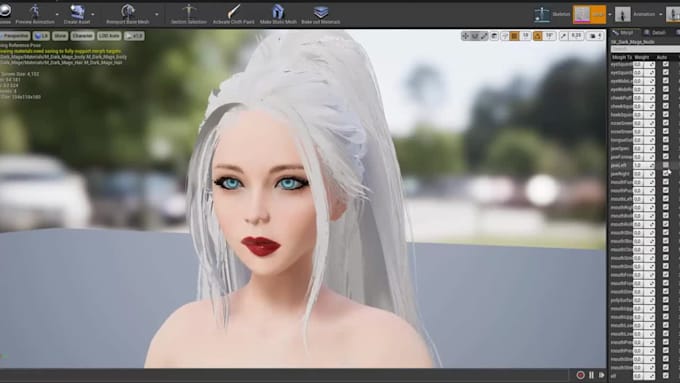Image resolution: width=680 pixels, height=383 pixels.
Task: Click the cheekPuff weight value field
Action: pos(644,98)
